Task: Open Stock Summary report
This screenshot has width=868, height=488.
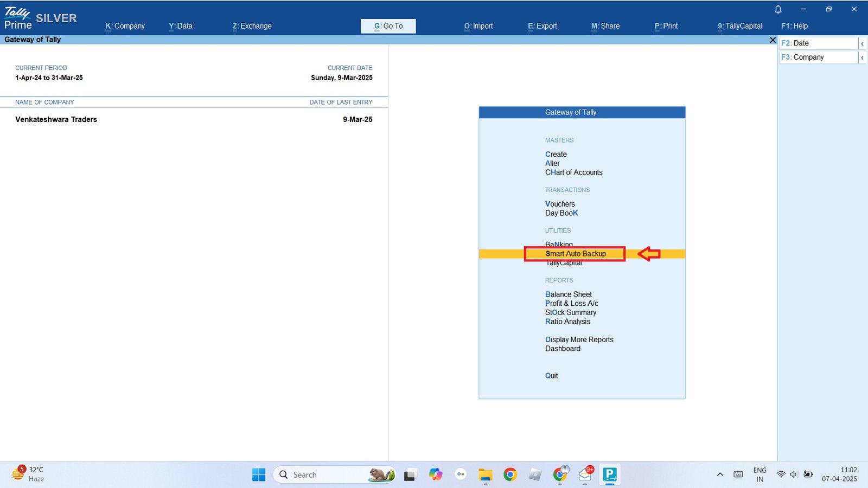Action: (x=571, y=313)
